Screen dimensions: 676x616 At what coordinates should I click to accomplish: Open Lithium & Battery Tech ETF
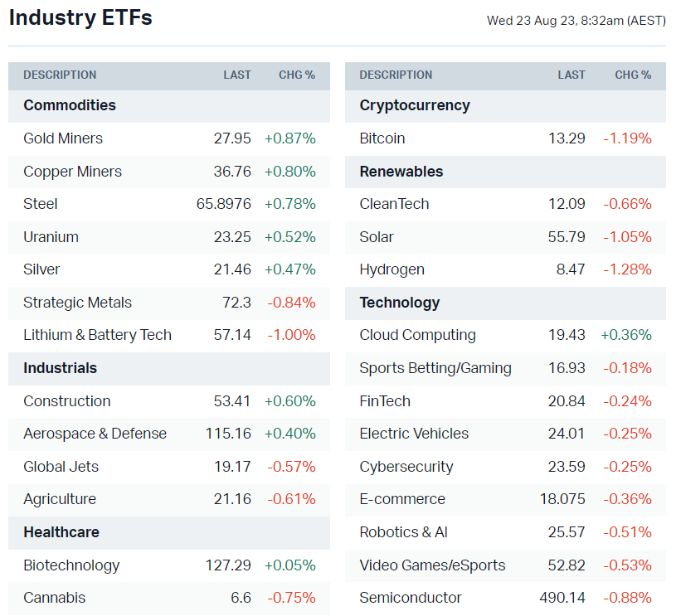tap(97, 335)
